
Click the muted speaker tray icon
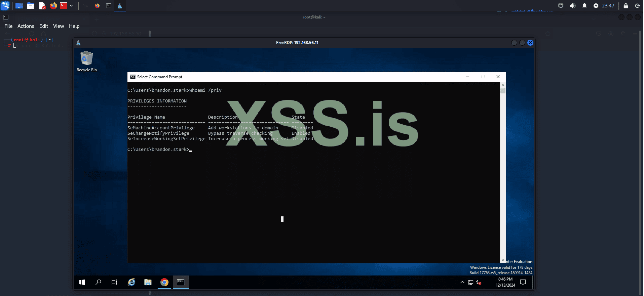(x=479, y=283)
